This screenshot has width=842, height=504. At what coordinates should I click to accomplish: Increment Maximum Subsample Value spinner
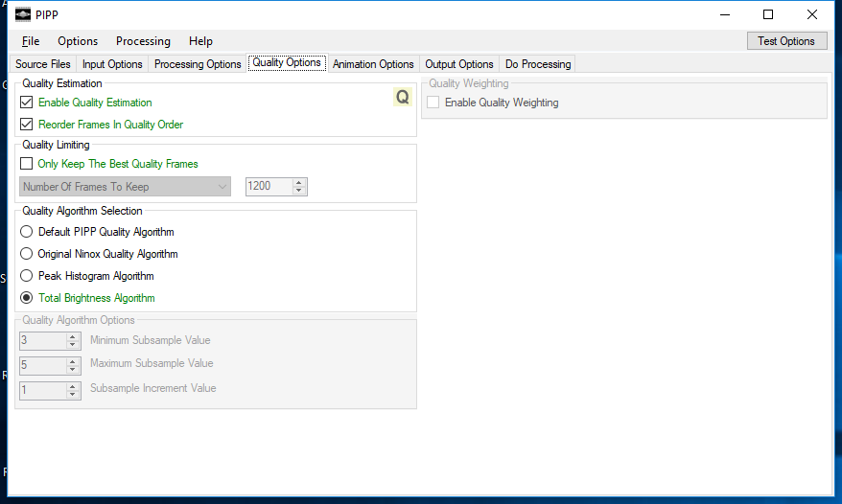pos(73,362)
